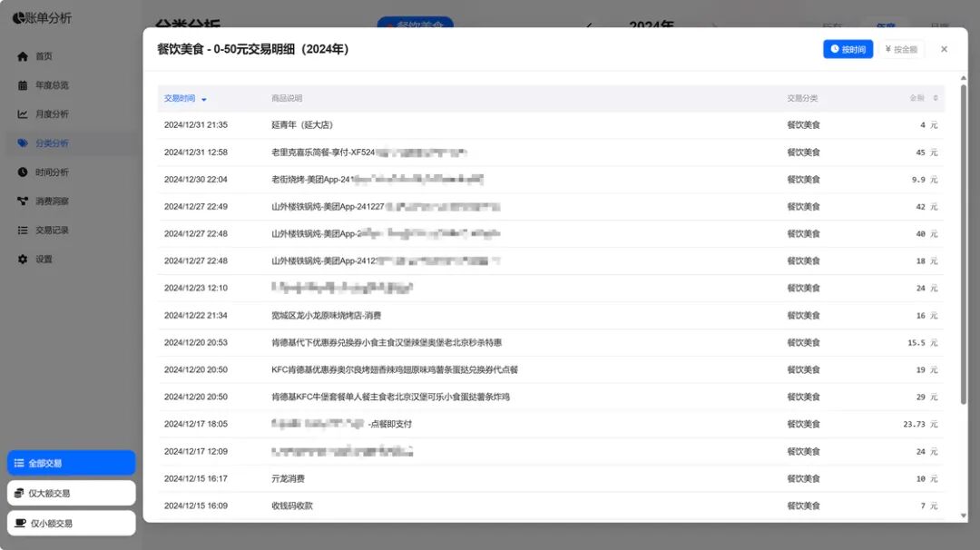Click the 老街烧烤 transaction description

(377, 180)
